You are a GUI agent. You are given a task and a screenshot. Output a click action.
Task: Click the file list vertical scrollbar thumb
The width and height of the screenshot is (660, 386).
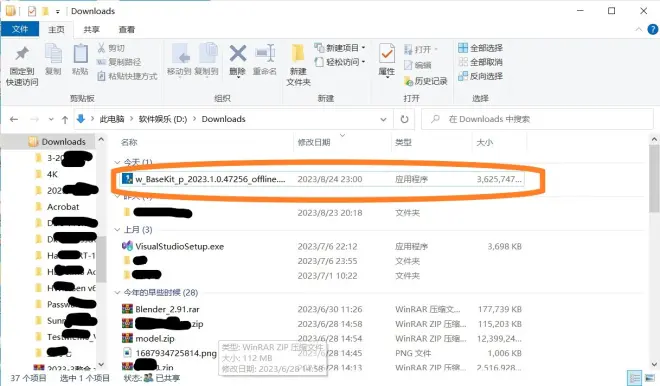pos(654,178)
